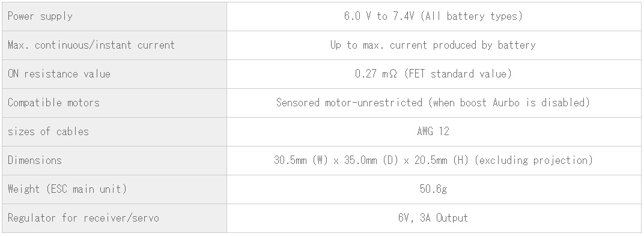Click the boost Aurbo is disabled note

pyautogui.click(x=509, y=103)
